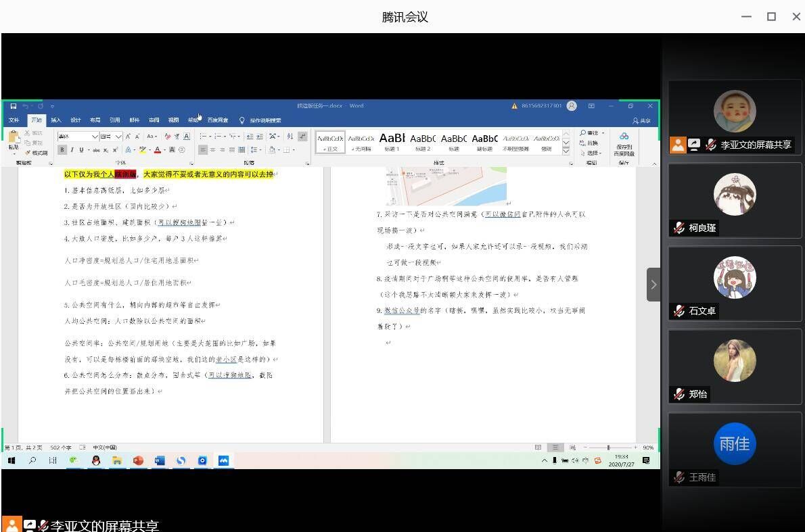
Task: Switch to the 插入 (Insert) ribbon tab
Action: 55,120
